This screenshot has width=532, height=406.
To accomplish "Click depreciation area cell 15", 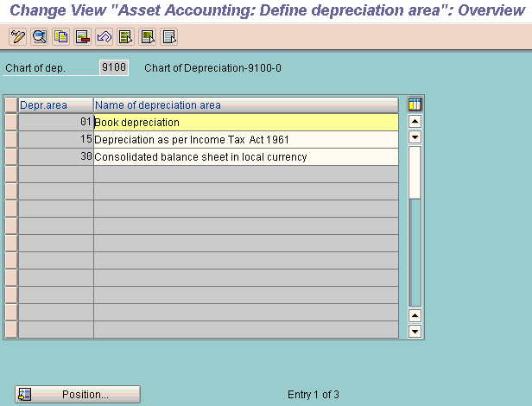I will [x=56, y=140].
